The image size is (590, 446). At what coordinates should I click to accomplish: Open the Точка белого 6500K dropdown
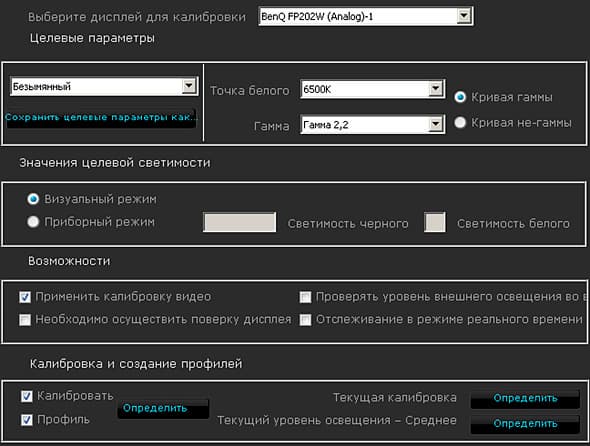[373, 89]
